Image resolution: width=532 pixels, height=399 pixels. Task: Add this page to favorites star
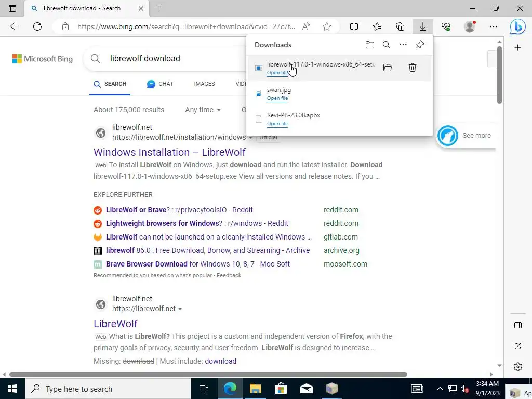(327, 26)
